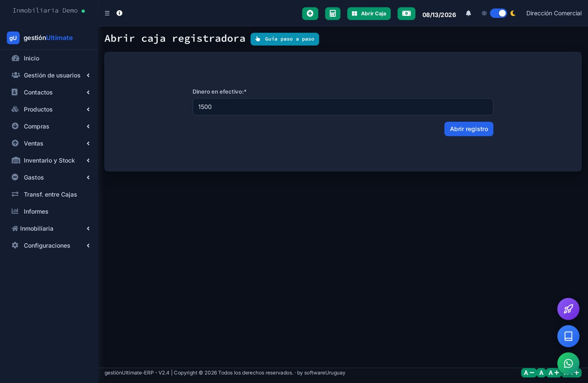Click the plain A font size button
Image resolution: width=588 pixels, height=383 pixels.
pyautogui.click(x=541, y=373)
